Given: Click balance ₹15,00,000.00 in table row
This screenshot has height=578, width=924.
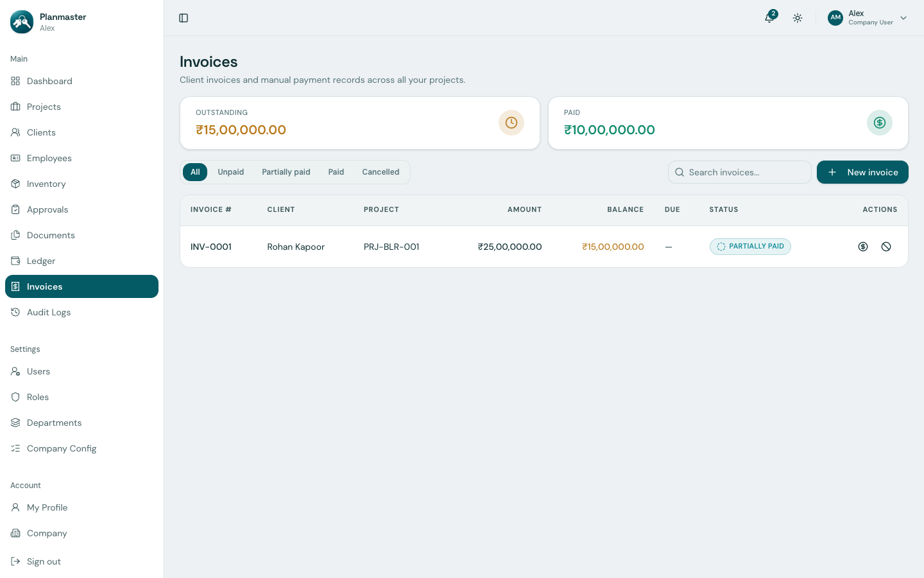Looking at the screenshot, I should pyautogui.click(x=613, y=247).
